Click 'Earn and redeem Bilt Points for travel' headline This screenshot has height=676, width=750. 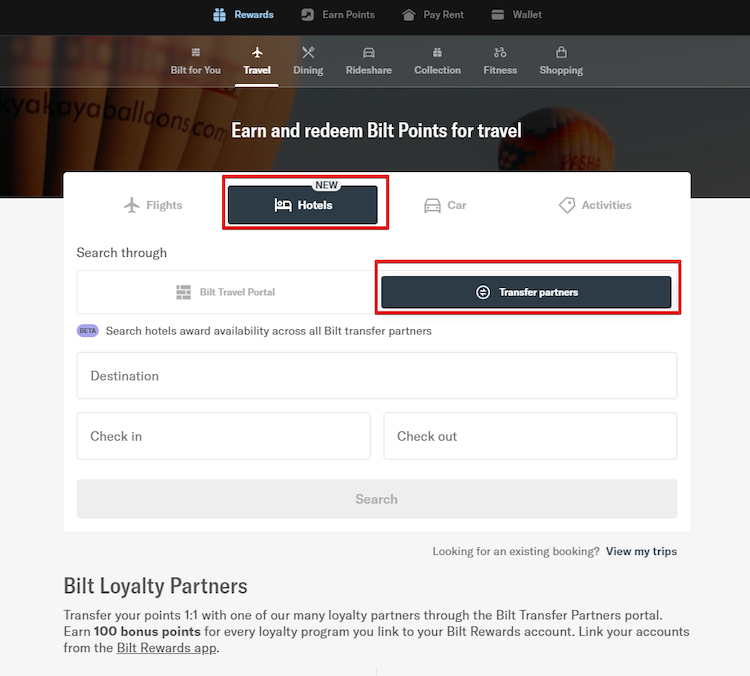tap(376, 131)
